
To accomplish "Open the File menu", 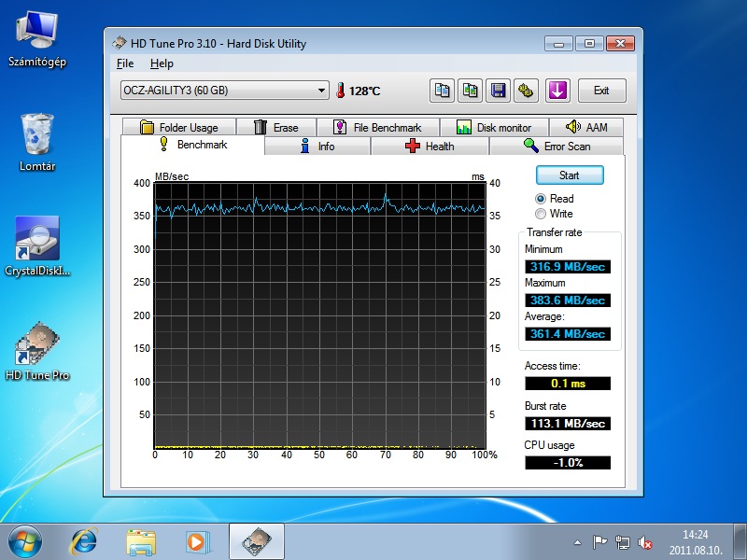I will tap(125, 63).
